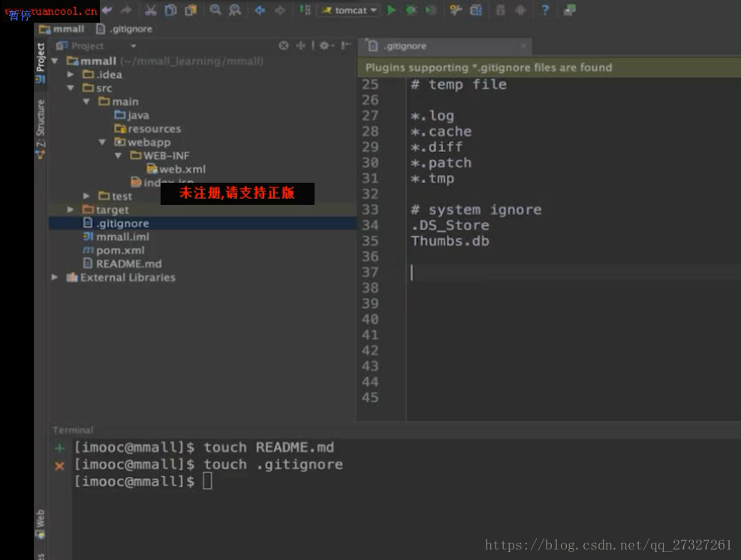
Task: Click the '*.log' line in editor
Action: coord(432,116)
